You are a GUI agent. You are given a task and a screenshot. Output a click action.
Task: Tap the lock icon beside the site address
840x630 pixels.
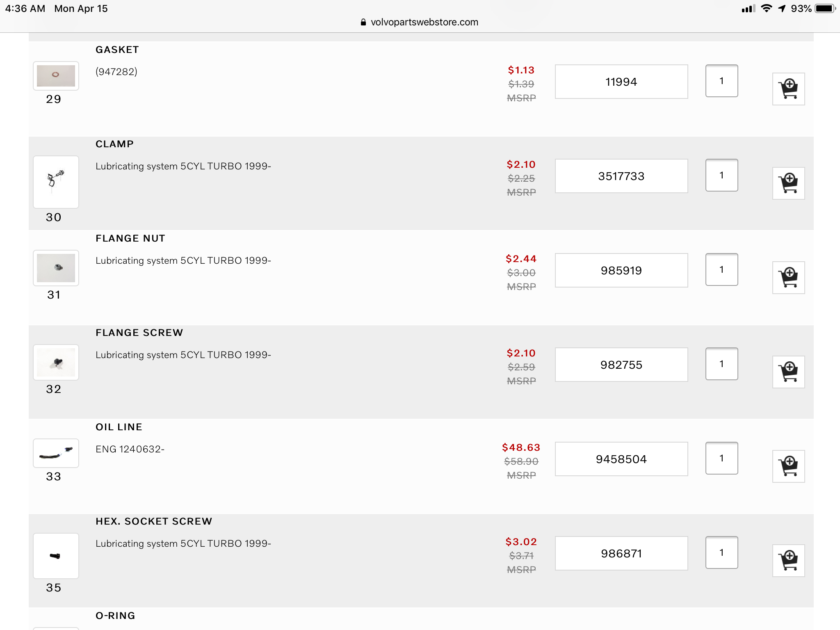[363, 22]
